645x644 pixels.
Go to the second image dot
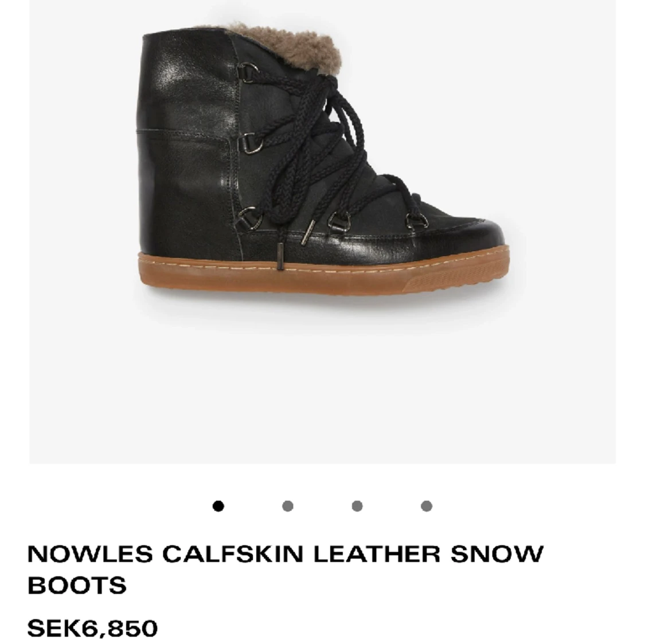(x=288, y=506)
